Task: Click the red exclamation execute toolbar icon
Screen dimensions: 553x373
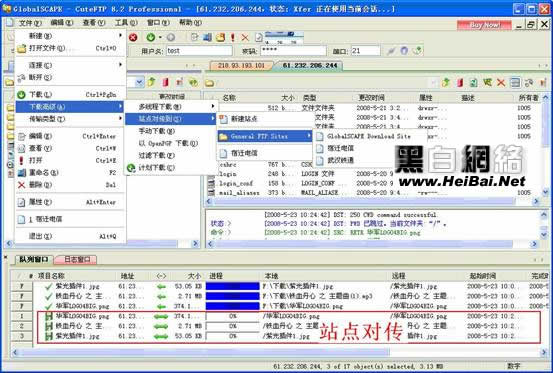Action: click(x=232, y=37)
